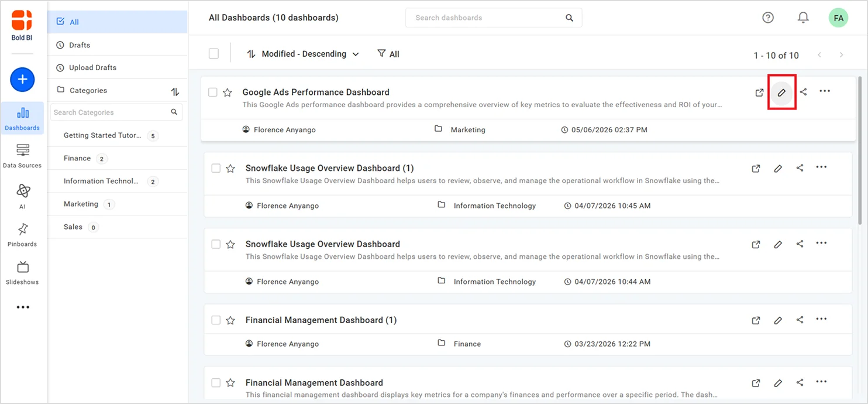Screen dimensions: 868x404
Task: Click the Search dashboards field
Action: pos(494,18)
